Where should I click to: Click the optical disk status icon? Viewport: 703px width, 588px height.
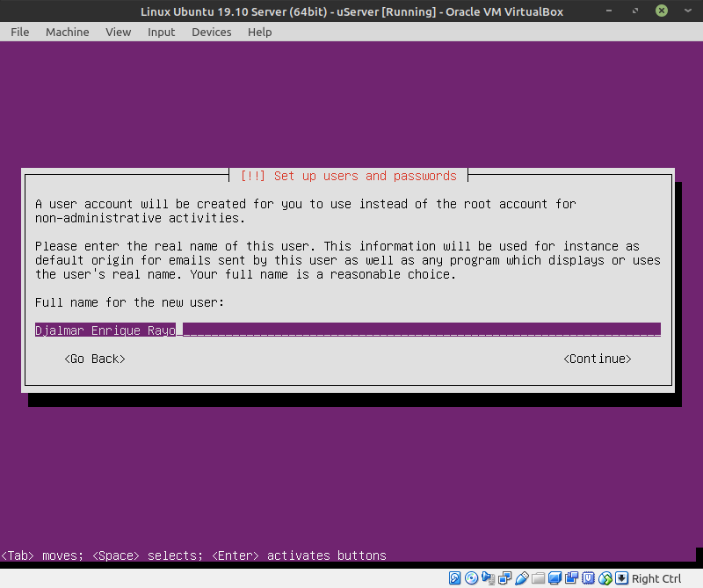click(x=471, y=578)
